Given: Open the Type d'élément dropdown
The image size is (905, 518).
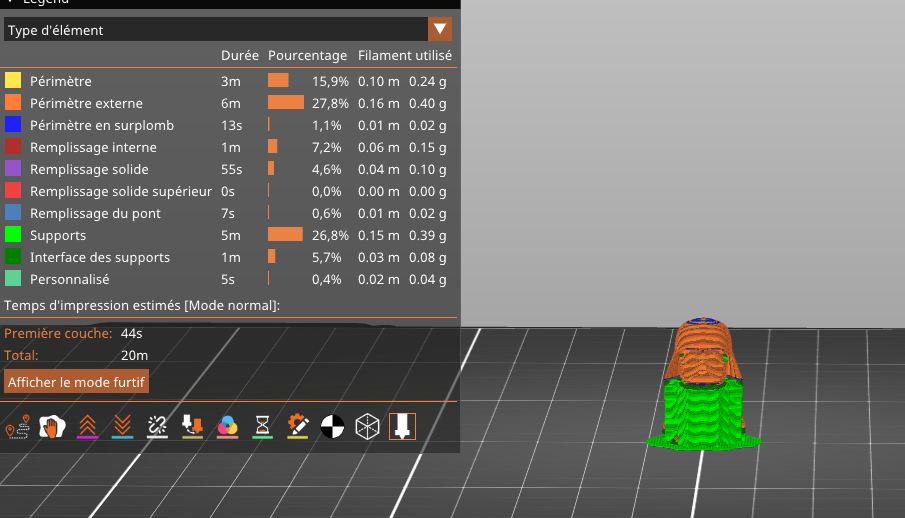Looking at the screenshot, I should point(215,30).
